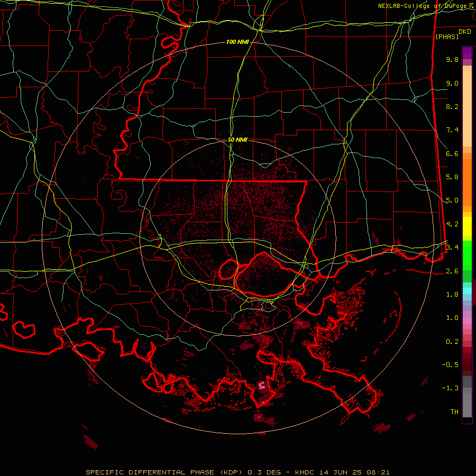Click the 14 JUN 25 date text
This screenshot has height=476, width=476.
click(342, 472)
